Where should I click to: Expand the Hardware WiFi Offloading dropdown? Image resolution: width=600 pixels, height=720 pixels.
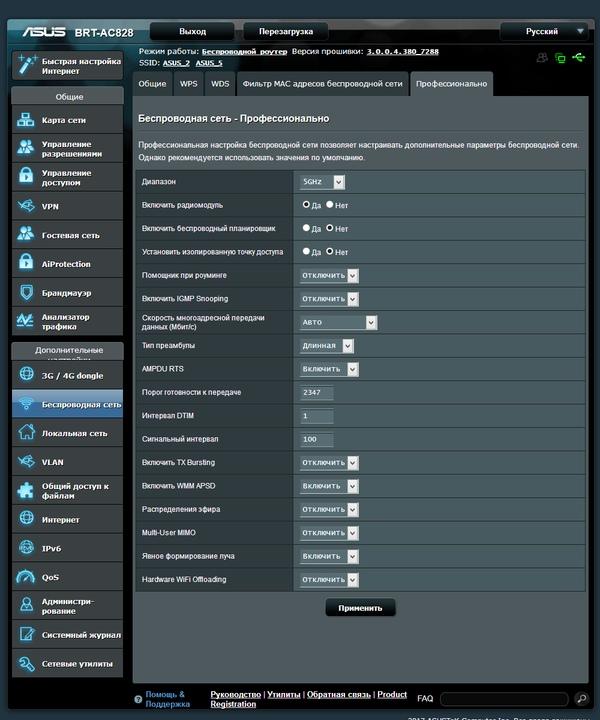(329, 580)
